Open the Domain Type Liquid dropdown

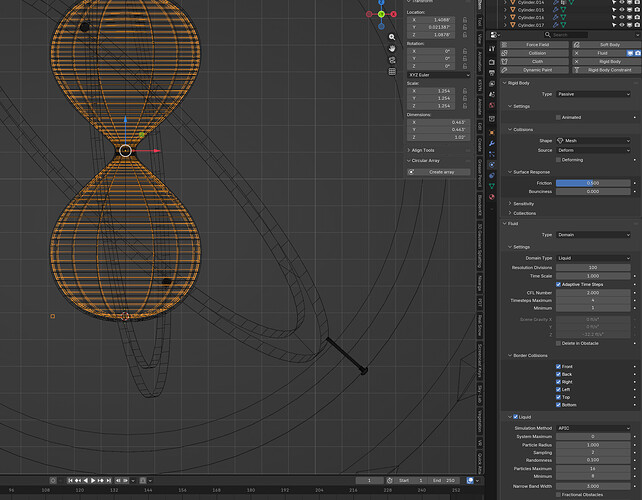coord(593,258)
